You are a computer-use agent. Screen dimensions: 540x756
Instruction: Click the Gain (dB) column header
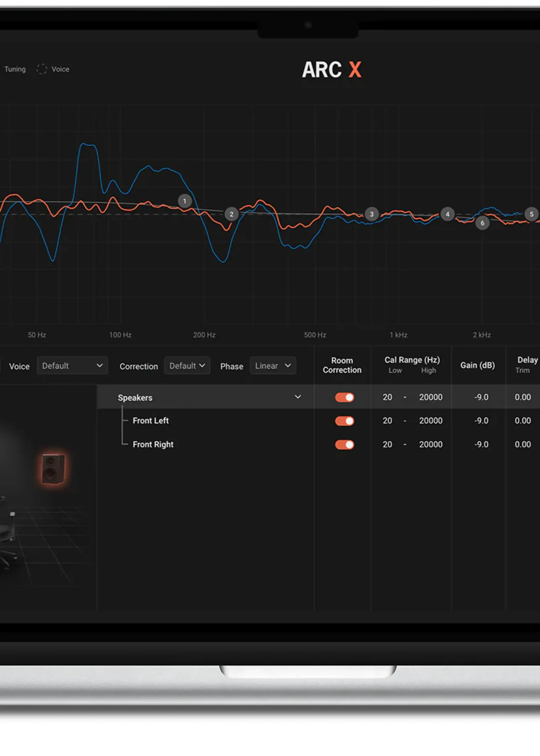[478, 365]
